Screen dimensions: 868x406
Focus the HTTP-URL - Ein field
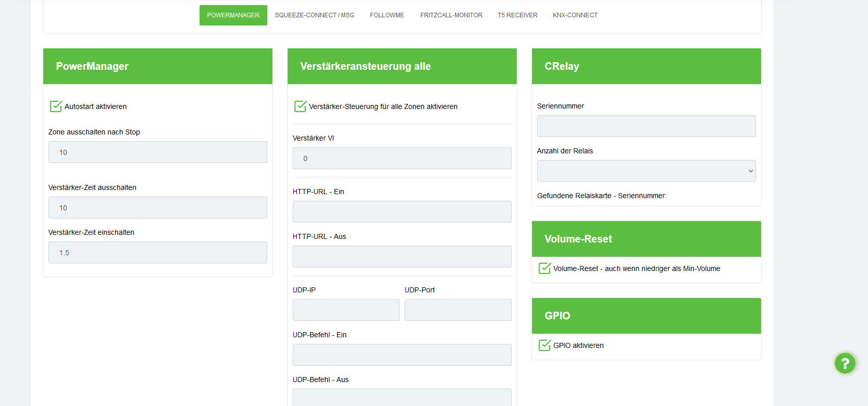(402, 212)
